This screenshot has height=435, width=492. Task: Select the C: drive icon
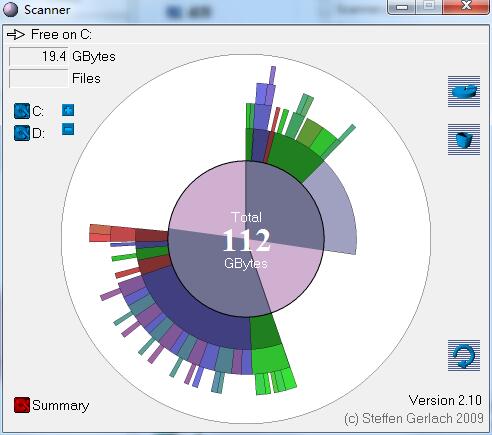click(x=22, y=111)
